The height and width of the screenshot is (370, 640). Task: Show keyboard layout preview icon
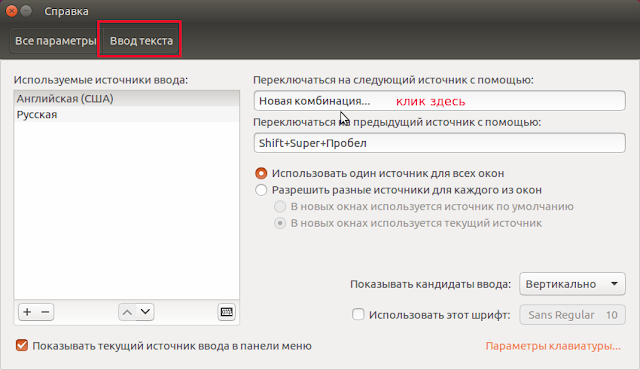[x=227, y=312]
